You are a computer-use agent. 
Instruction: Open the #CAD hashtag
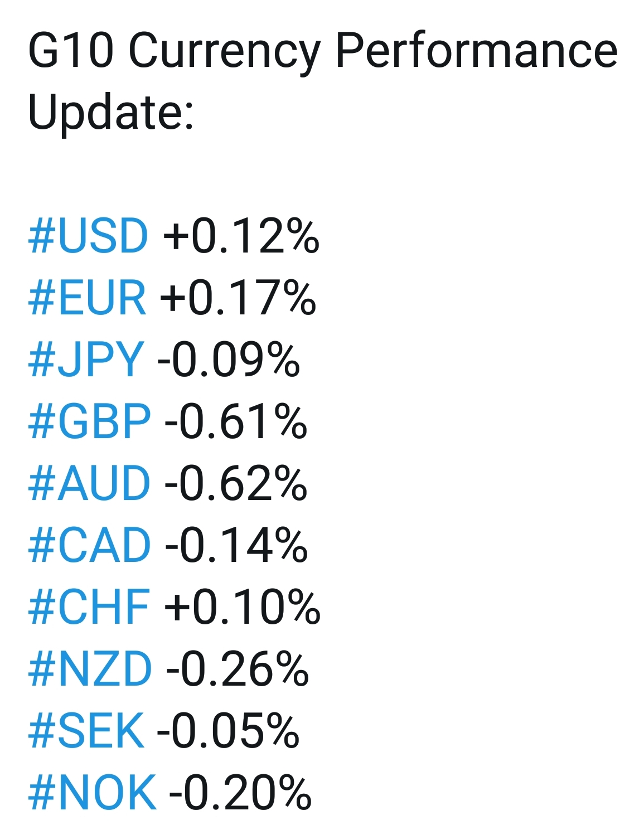coord(89,545)
